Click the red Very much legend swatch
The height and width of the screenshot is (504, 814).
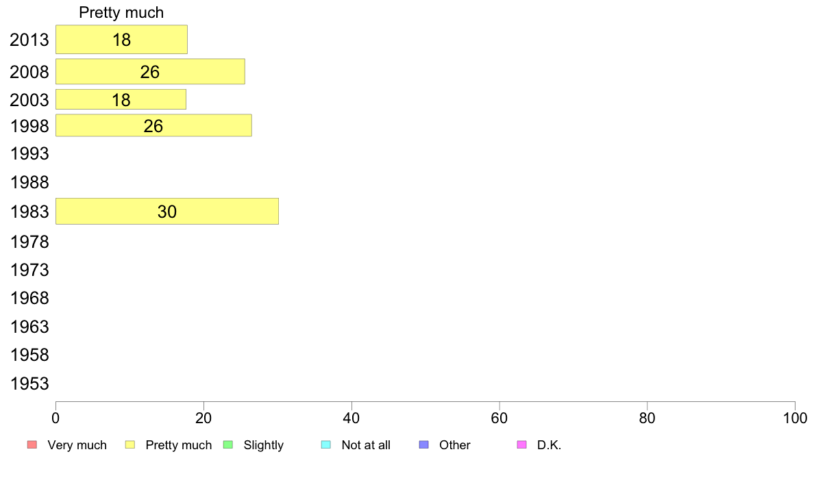pos(32,445)
